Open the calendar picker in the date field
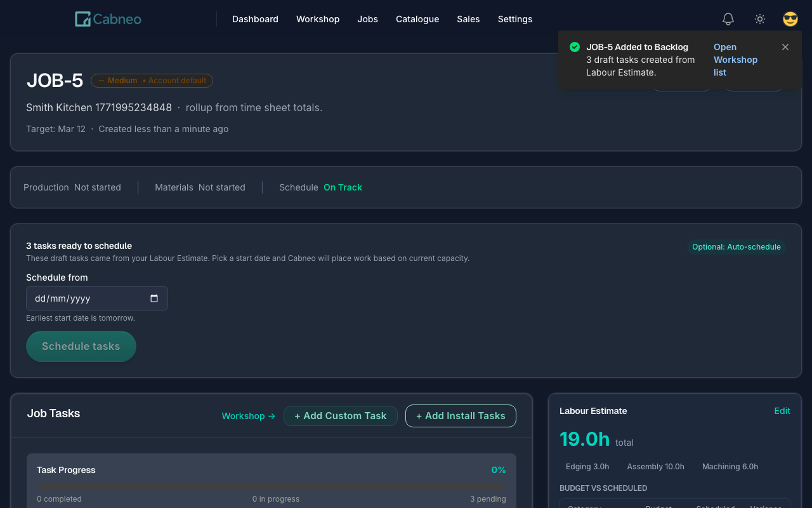 154,298
